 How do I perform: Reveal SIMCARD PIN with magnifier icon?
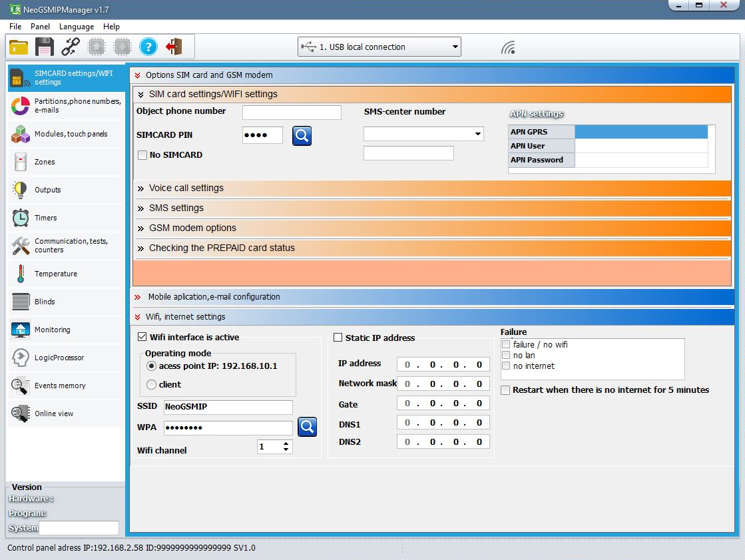point(302,136)
